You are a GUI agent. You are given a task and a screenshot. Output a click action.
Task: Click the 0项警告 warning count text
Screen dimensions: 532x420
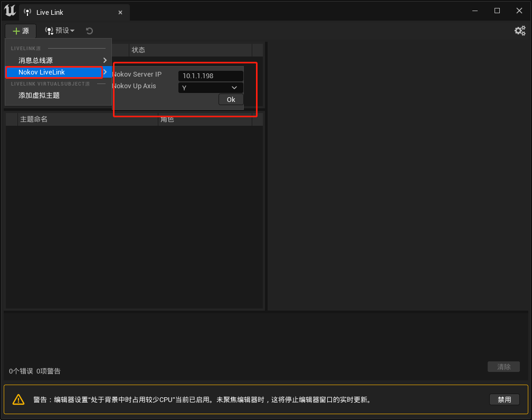coord(48,371)
